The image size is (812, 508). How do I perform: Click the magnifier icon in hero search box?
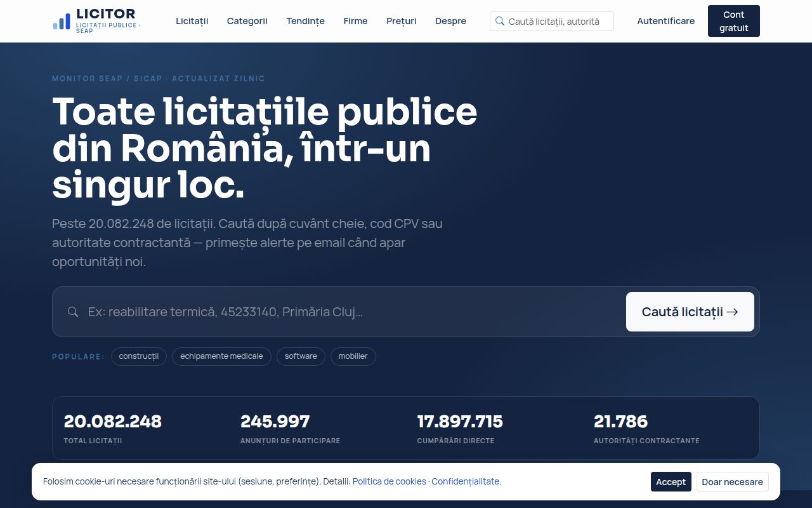pyautogui.click(x=73, y=312)
